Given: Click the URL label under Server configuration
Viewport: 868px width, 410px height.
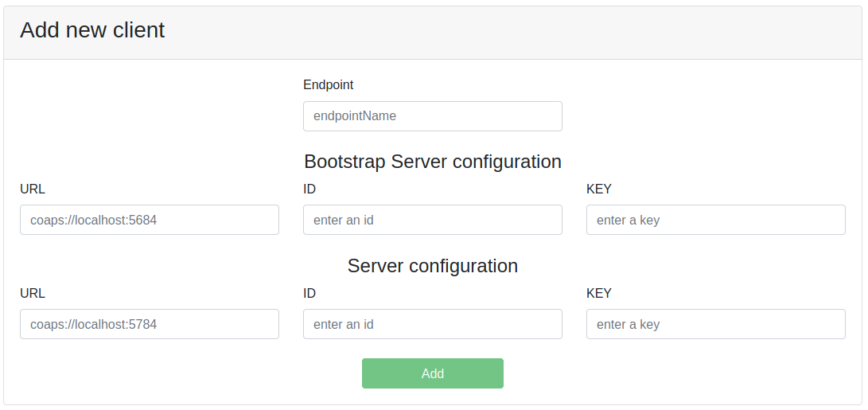Looking at the screenshot, I should click(x=33, y=293).
